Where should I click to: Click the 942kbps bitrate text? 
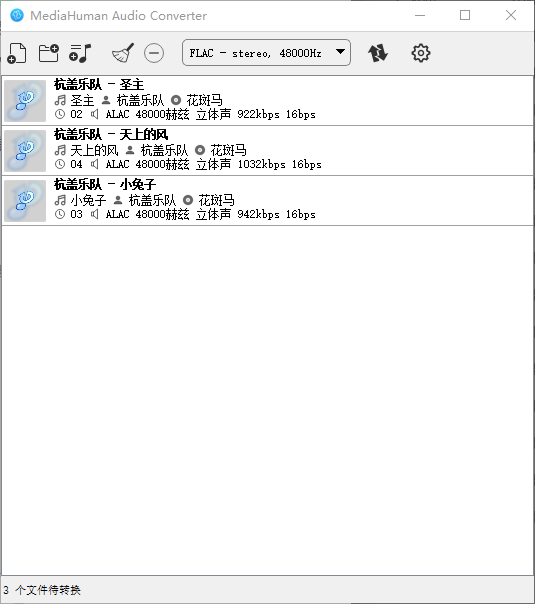(x=258, y=215)
